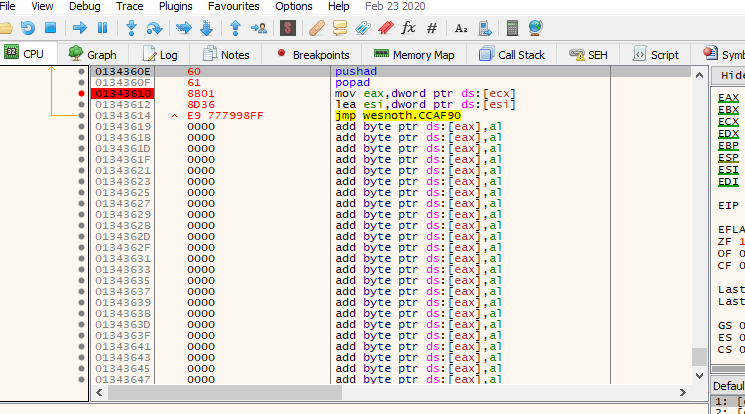Click disassembly vertical scrollbar up arrow

pyautogui.click(x=699, y=75)
